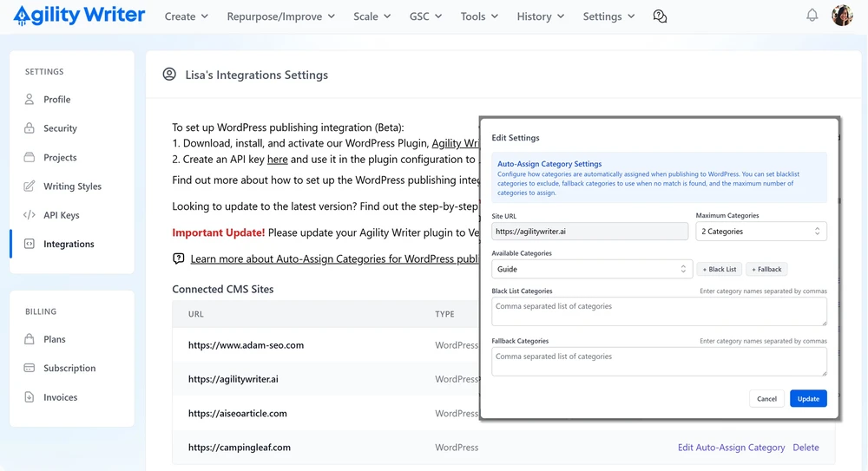This screenshot has width=868, height=471.
Task: Click Edit Auto-Assign Category for campingleaf.com
Action: coord(731,448)
